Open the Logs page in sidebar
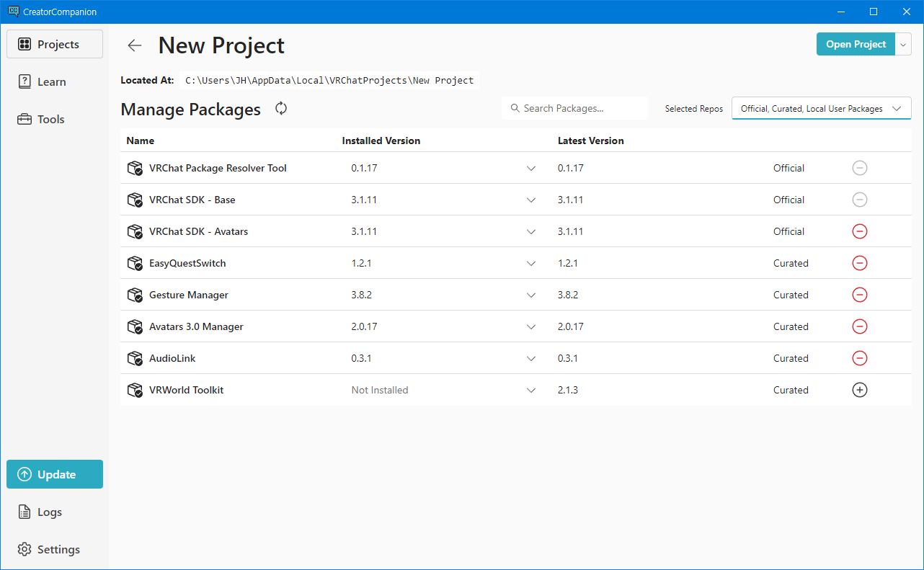Viewport: 924px width, 570px height. point(55,512)
